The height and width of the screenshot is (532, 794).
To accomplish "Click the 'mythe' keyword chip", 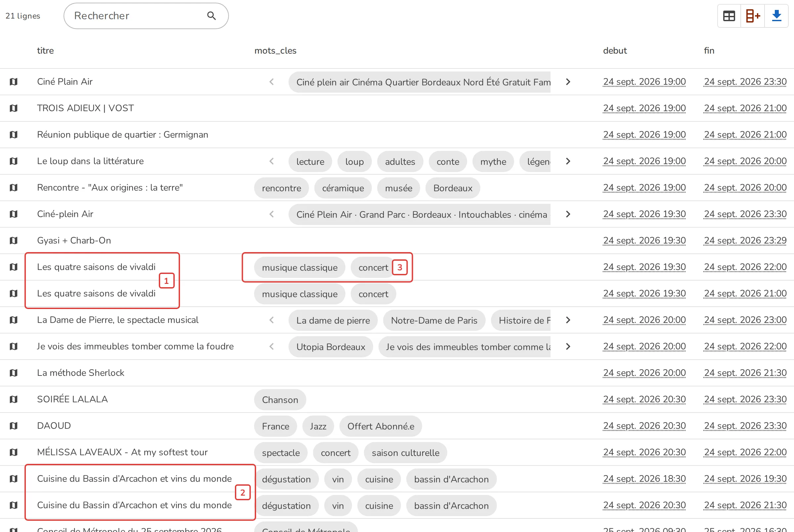I will tap(493, 161).
